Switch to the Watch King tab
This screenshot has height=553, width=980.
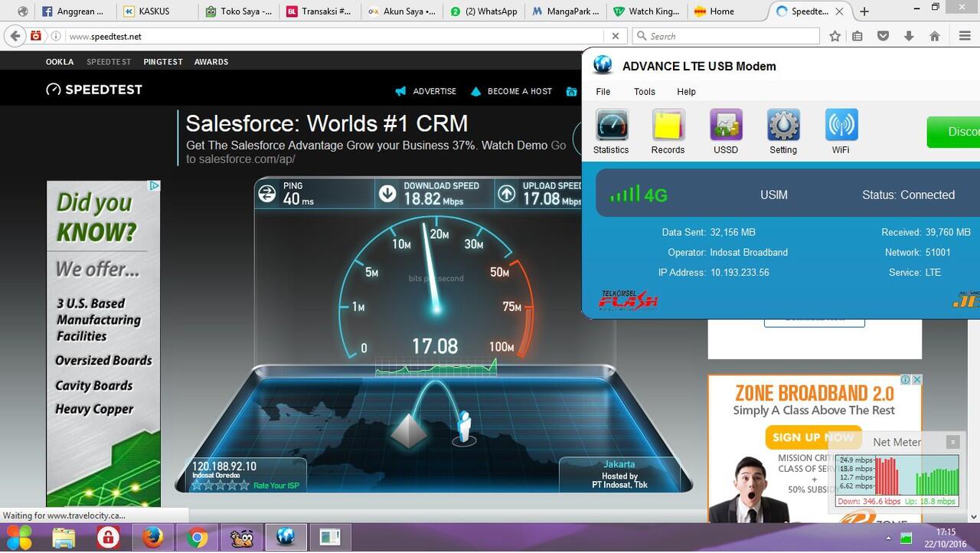[648, 11]
